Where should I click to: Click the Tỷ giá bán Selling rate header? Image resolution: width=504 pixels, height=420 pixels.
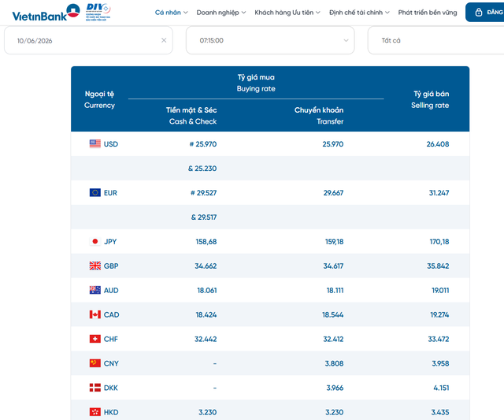(430, 99)
